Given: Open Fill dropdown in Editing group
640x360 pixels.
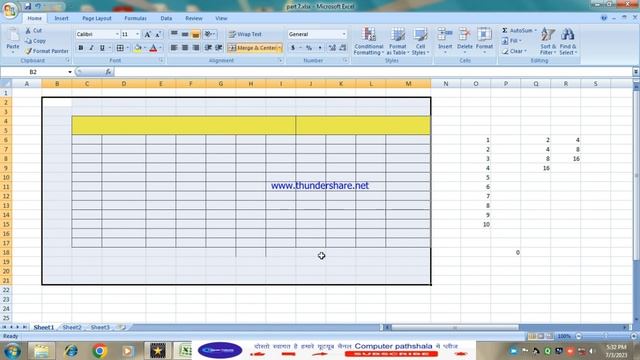Looking at the screenshot, I should point(512,41).
